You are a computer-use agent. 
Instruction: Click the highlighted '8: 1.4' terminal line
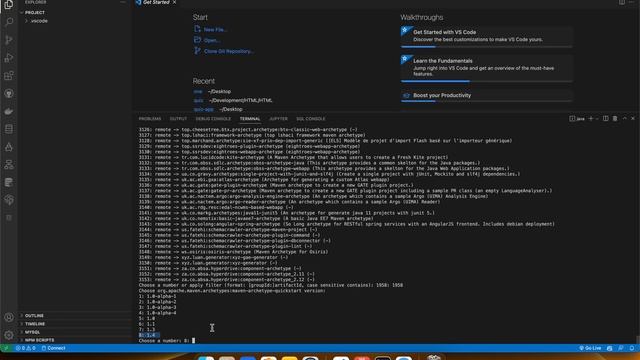(x=149, y=335)
